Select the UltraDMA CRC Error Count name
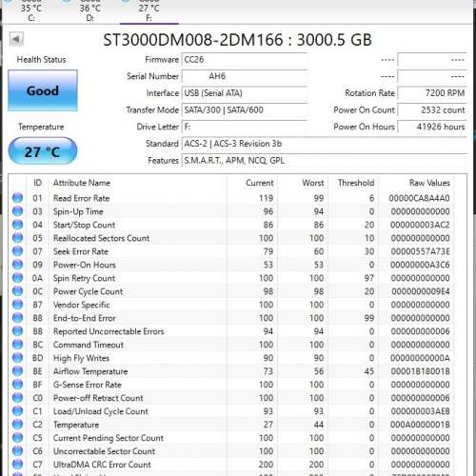This screenshot has height=476, width=476. 102,465
